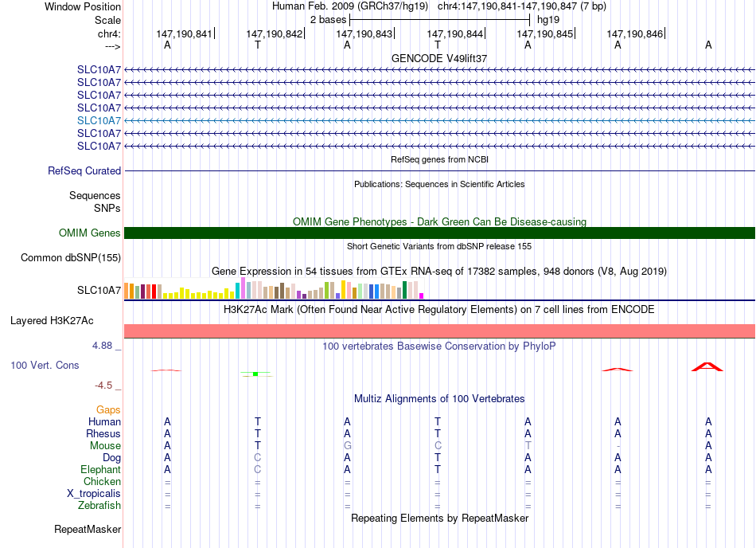This screenshot has width=756, height=548.
Task: Click the '--->' strand direction label
Action: [x=113, y=46]
